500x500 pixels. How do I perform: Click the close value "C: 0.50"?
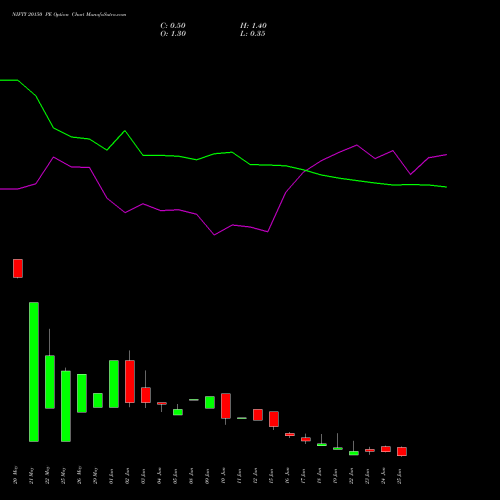click(173, 26)
